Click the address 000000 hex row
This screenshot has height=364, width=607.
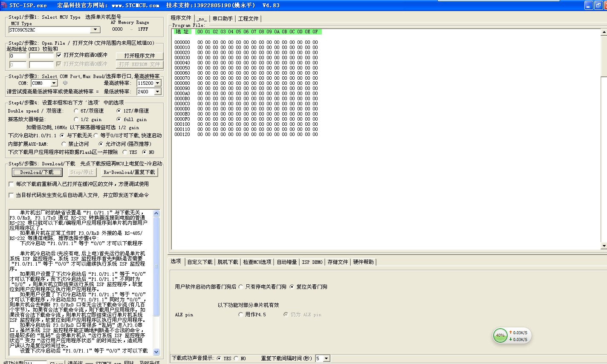[x=246, y=42]
